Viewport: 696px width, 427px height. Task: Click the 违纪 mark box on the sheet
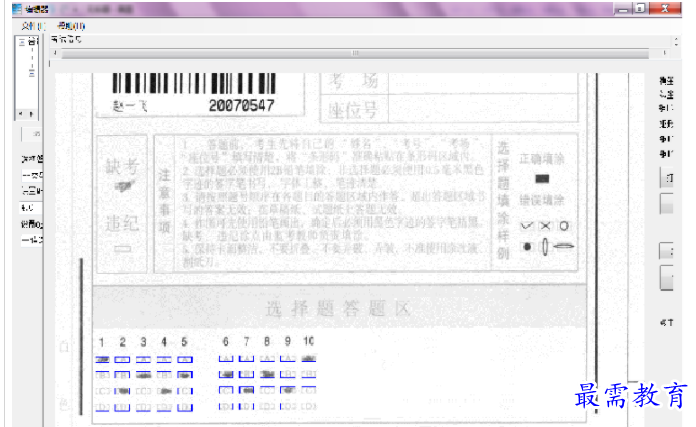click(x=123, y=249)
